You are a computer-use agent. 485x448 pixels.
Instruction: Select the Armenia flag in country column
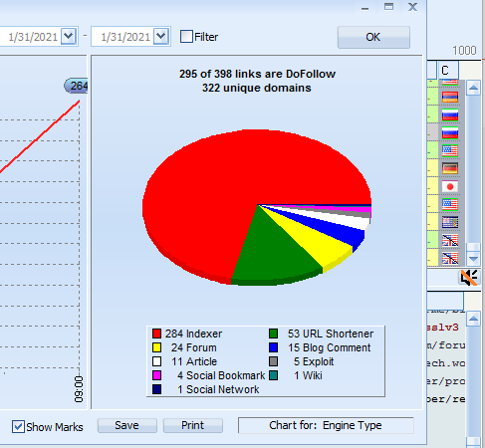[450, 98]
